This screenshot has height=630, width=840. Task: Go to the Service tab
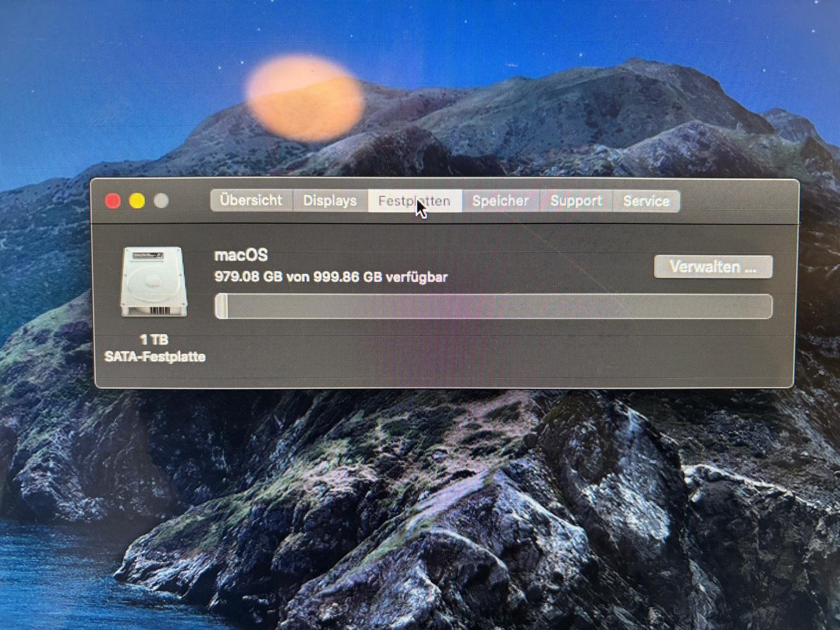click(646, 201)
